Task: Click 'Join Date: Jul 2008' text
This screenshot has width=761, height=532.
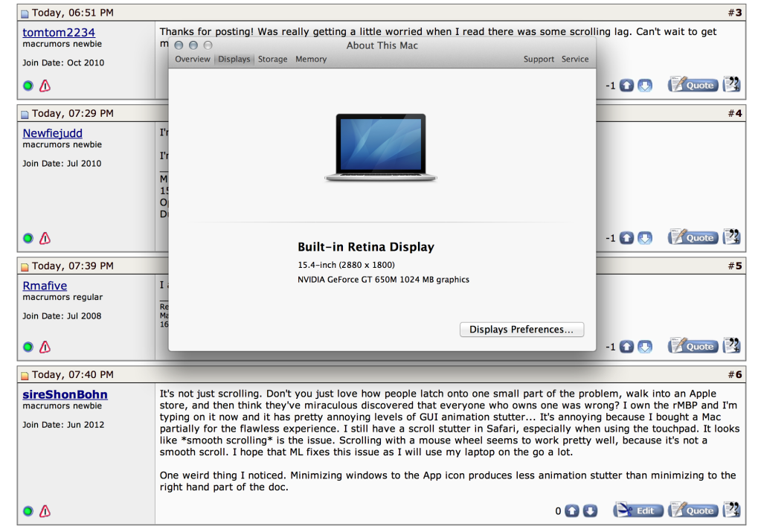Action: (x=62, y=316)
